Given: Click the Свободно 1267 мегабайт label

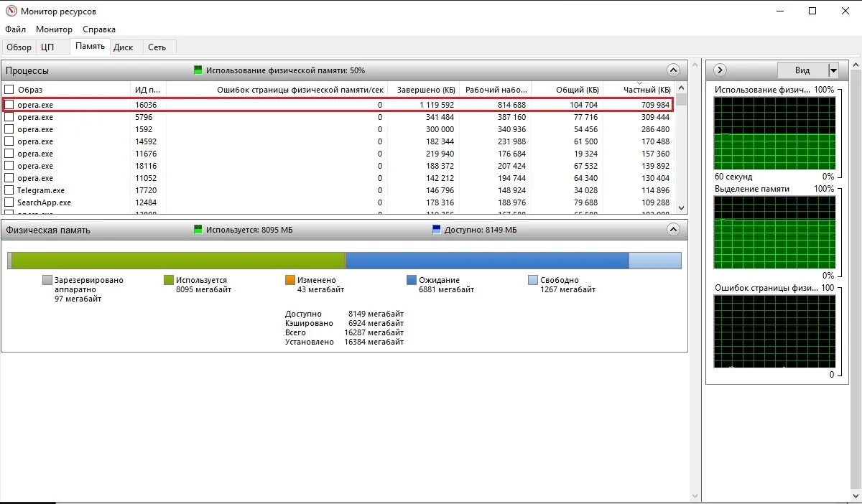Looking at the screenshot, I should point(567,285).
